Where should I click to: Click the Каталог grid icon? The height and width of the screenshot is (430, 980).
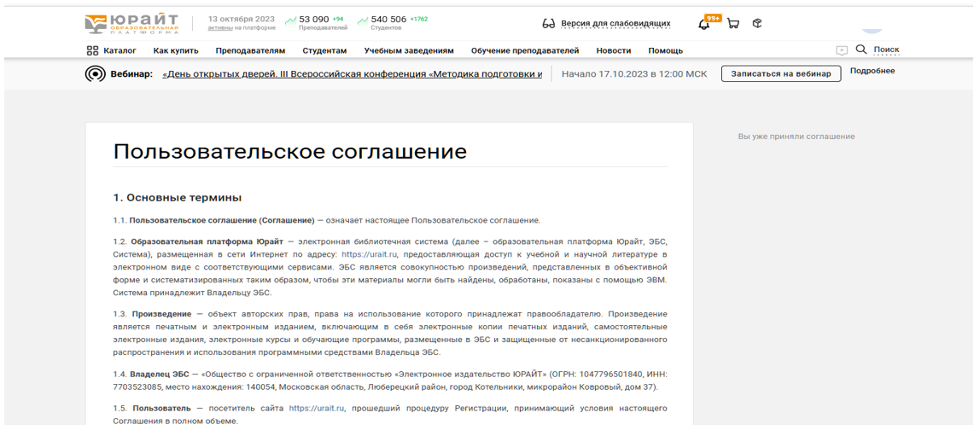(x=92, y=50)
